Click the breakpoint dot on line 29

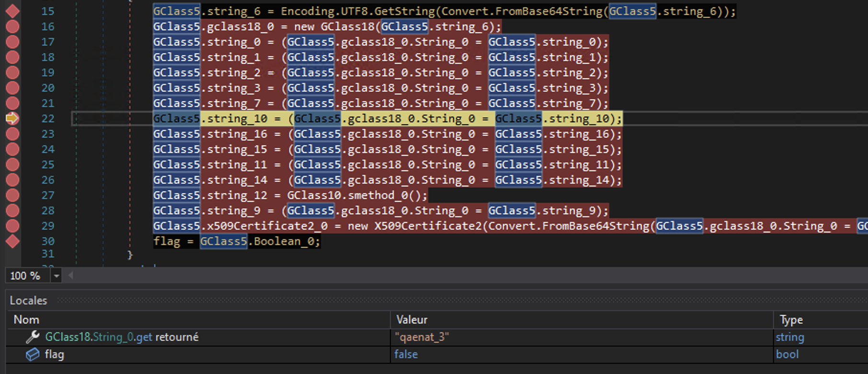(12, 226)
